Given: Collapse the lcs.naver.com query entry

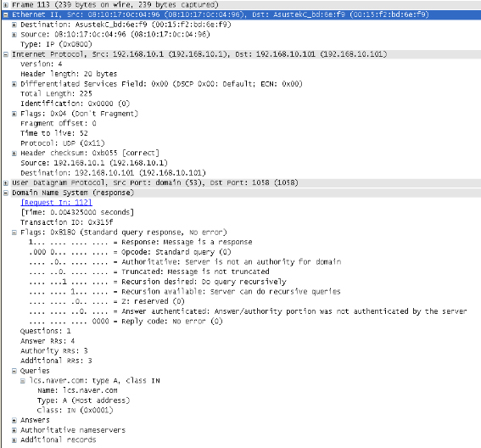Looking at the screenshot, I should click(23, 381).
